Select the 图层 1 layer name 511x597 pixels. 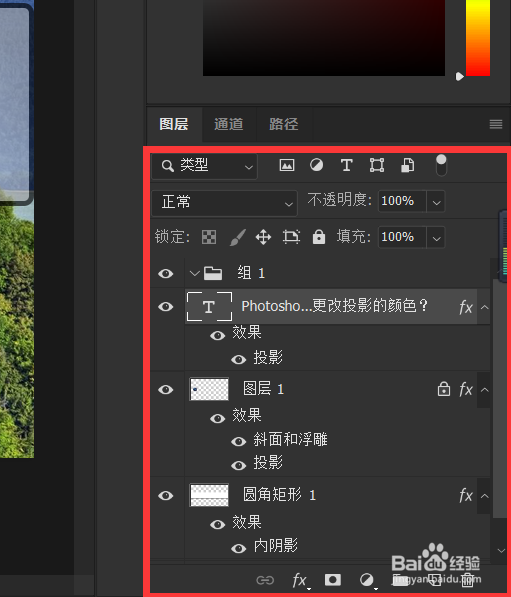pos(263,389)
